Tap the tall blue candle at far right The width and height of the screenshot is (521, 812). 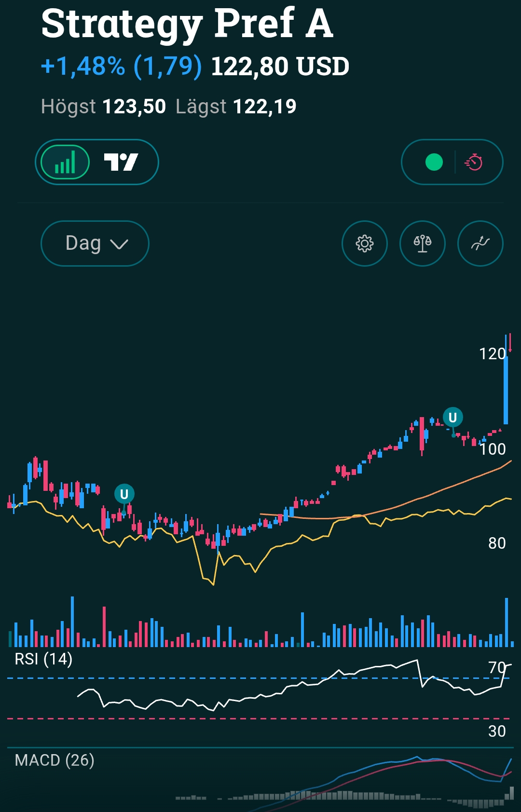point(506,381)
